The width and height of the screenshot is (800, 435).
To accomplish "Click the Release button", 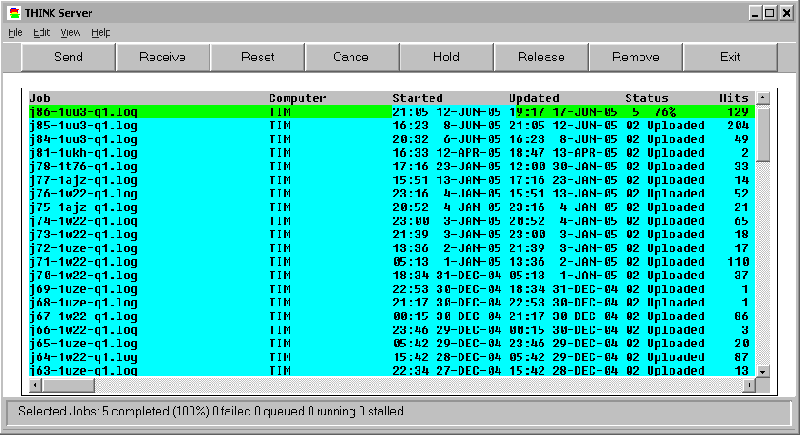I will coord(541,57).
